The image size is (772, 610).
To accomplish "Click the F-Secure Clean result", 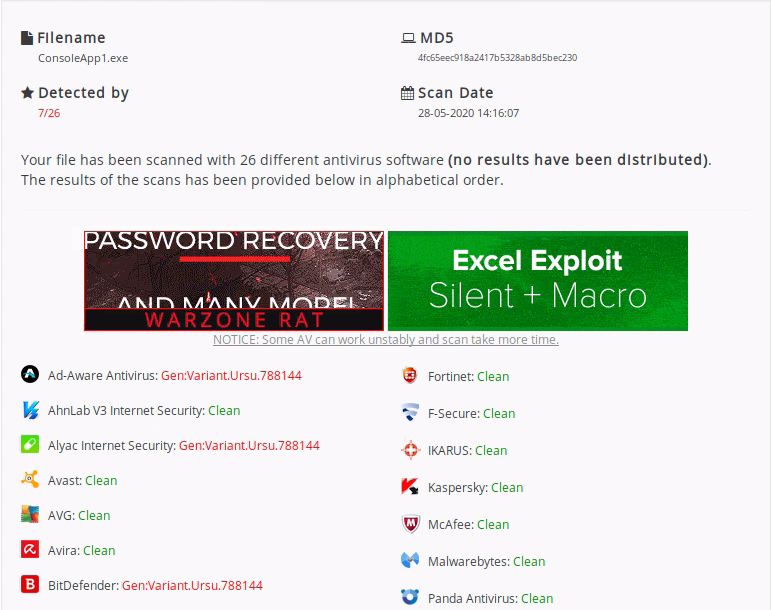I will click(x=499, y=414).
